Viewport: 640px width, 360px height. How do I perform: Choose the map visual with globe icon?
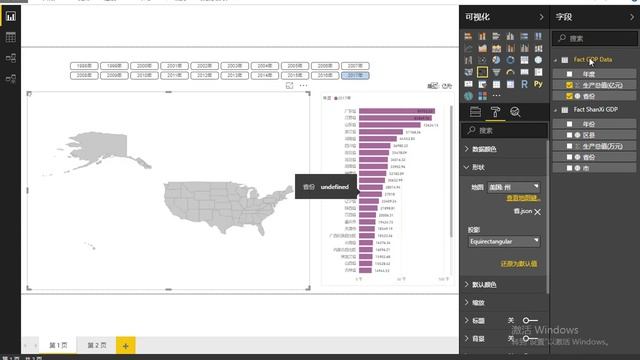pos(538,60)
